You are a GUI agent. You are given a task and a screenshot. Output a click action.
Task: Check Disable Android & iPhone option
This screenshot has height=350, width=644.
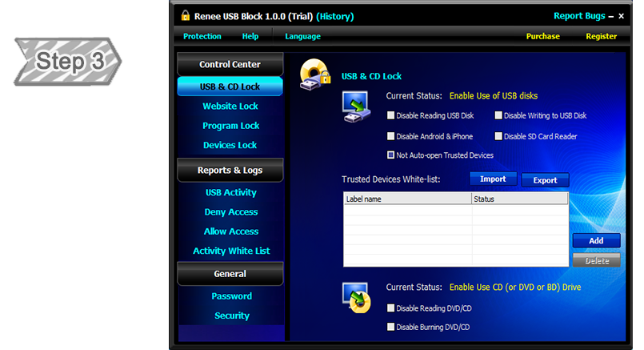[x=390, y=136]
